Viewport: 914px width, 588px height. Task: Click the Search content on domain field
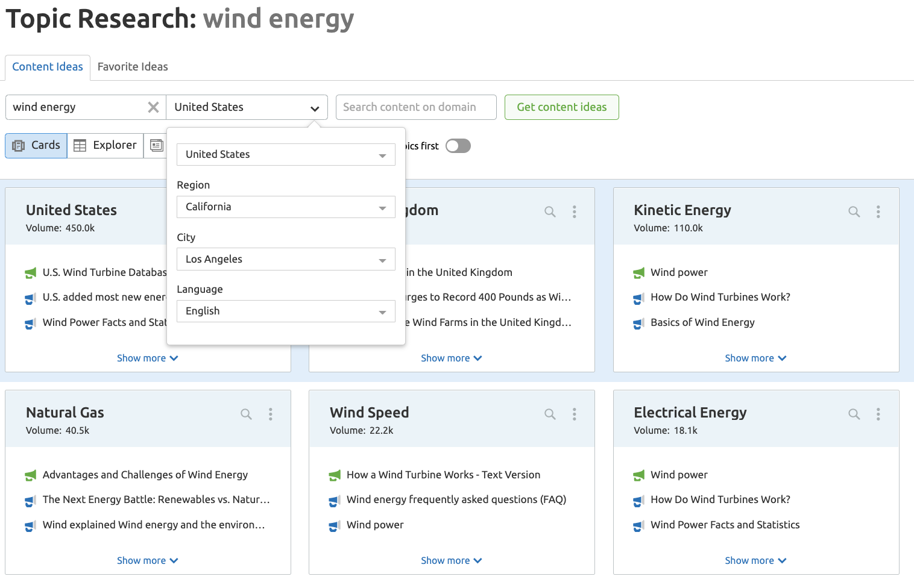[x=416, y=107]
